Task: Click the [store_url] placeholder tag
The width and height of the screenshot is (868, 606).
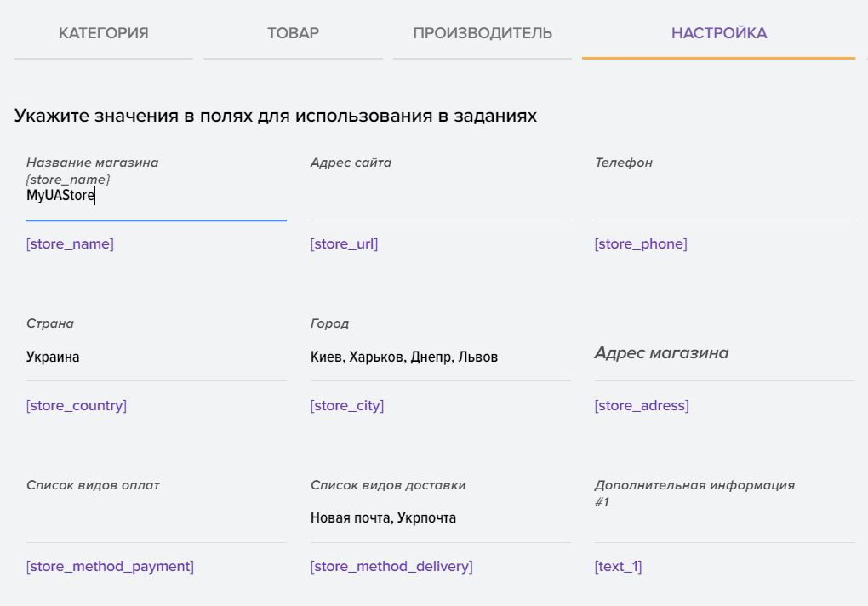Action: click(x=344, y=244)
